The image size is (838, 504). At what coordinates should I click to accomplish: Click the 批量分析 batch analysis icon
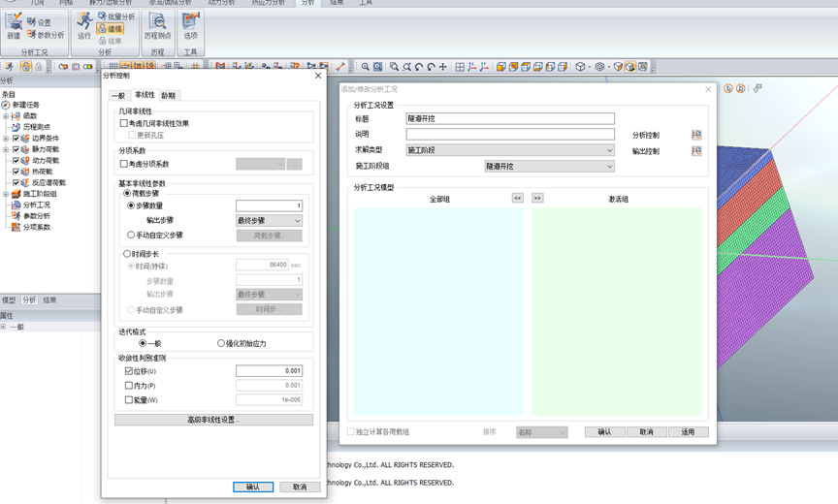click(116, 16)
